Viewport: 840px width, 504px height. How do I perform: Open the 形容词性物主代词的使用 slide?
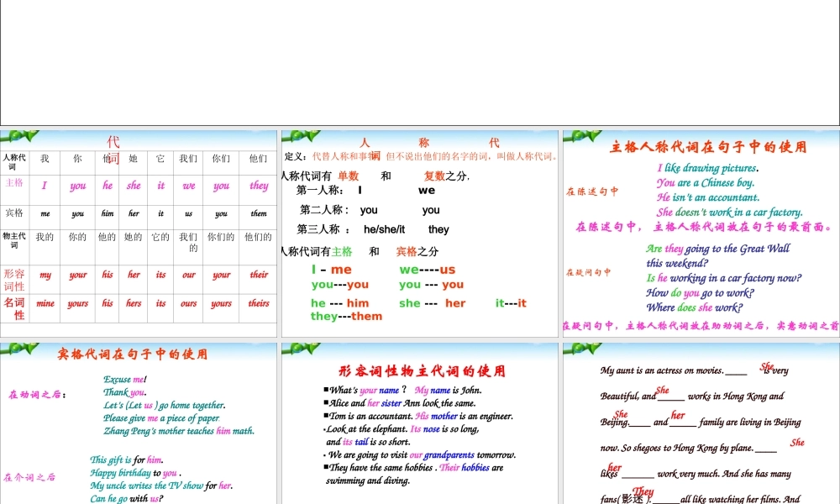coord(419,423)
